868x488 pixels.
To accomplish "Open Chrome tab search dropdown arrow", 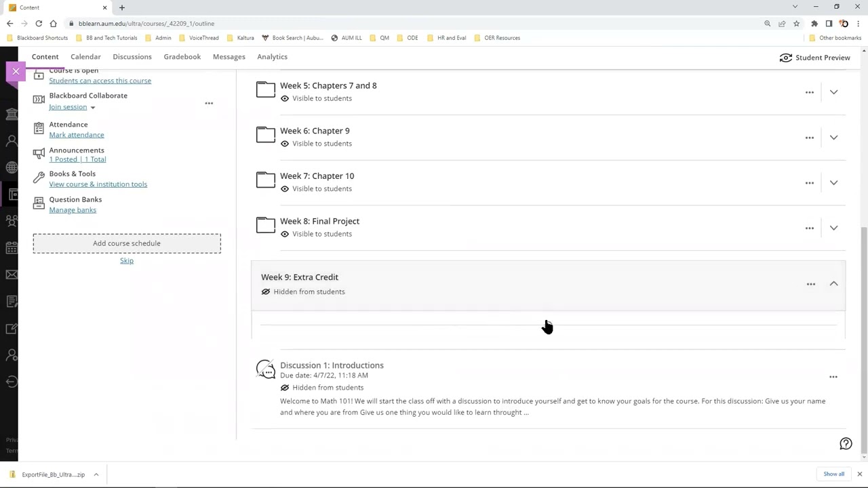I will (795, 7).
